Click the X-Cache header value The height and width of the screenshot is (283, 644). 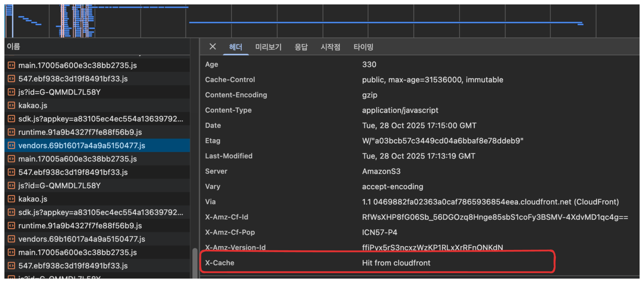pyautogui.click(x=396, y=263)
